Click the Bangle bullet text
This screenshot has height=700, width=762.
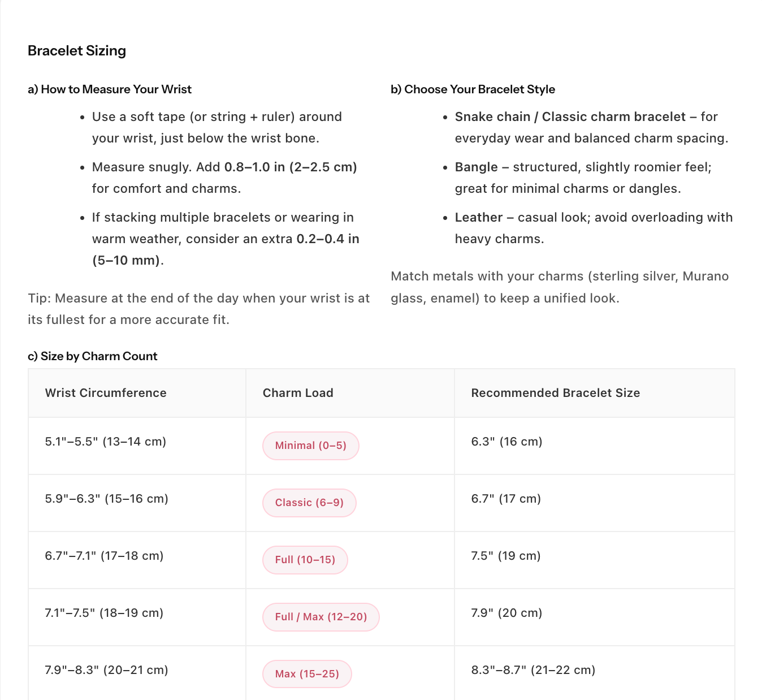coord(583,178)
